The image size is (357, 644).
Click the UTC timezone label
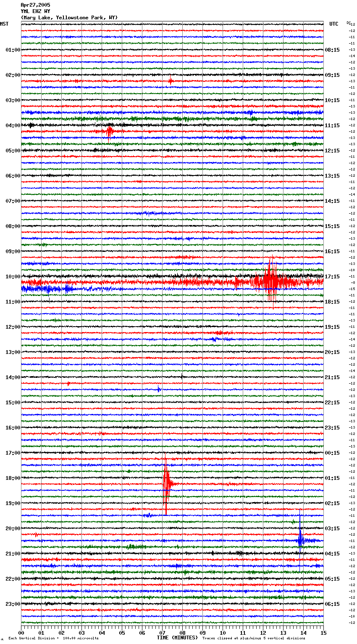334,24
